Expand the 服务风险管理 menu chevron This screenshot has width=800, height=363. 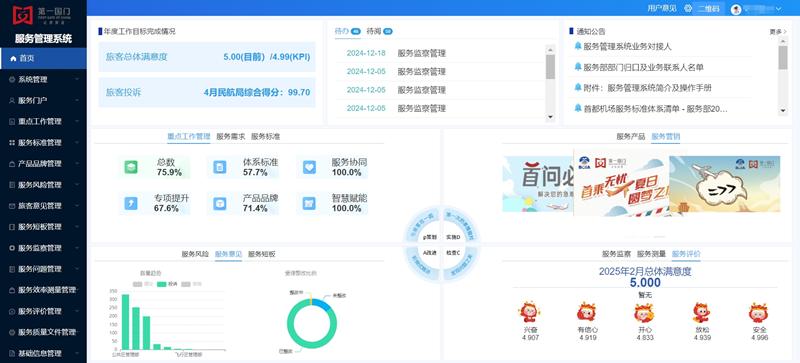77,185
